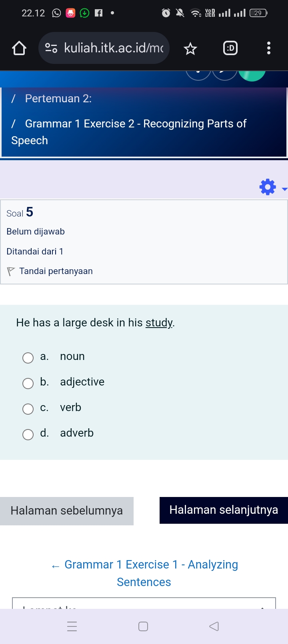Expand the arrow next to the settings gear
The width and height of the screenshot is (288, 644).
coord(284,189)
